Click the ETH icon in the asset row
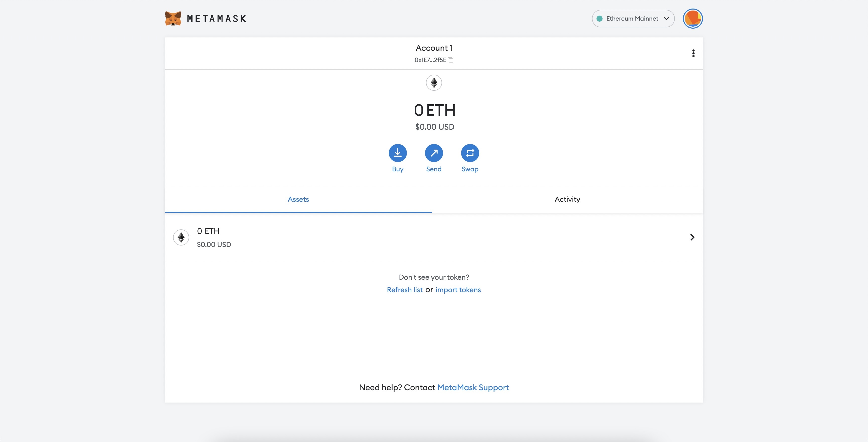This screenshot has height=442, width=868. pos(181,237)
